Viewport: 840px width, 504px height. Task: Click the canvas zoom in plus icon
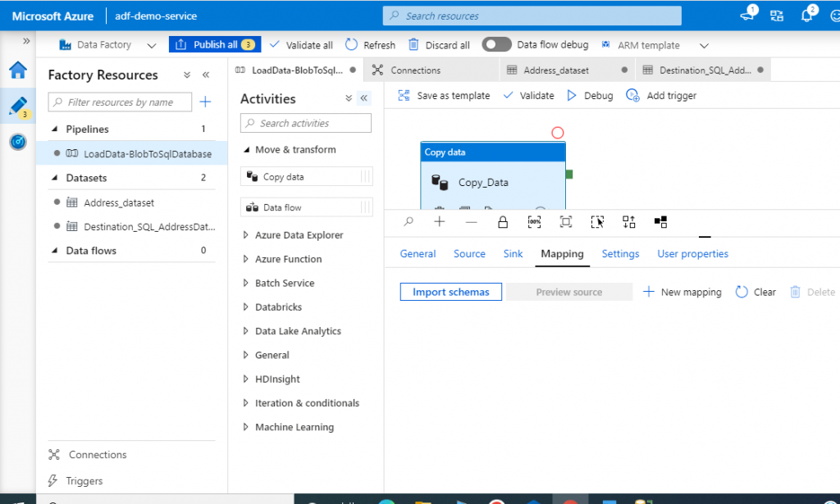pyautogui.click(x=440, y=221)
